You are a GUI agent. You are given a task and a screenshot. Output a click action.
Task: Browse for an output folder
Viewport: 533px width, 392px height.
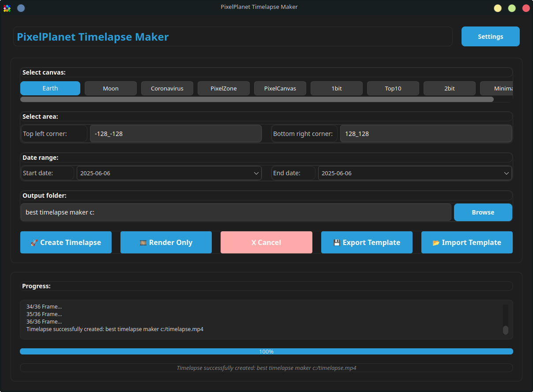pyautogui.click(x=483, y=212)
